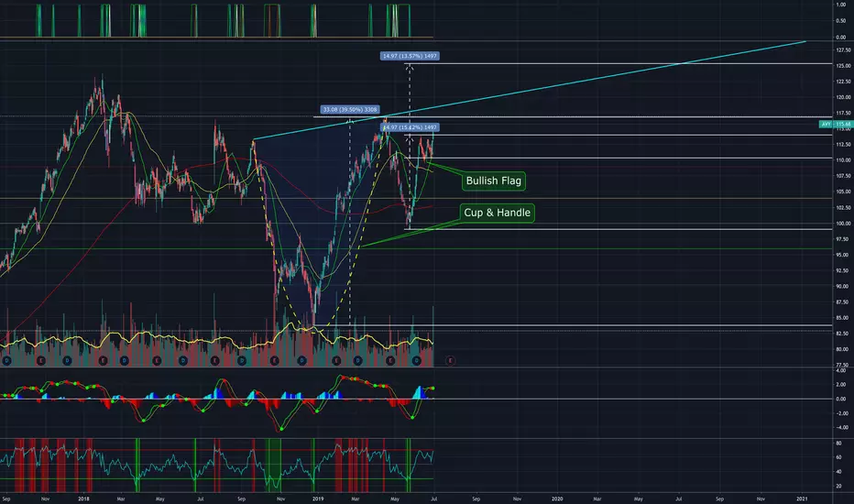Click the 33.08 (39.50%) measurement label

(350, 110)
